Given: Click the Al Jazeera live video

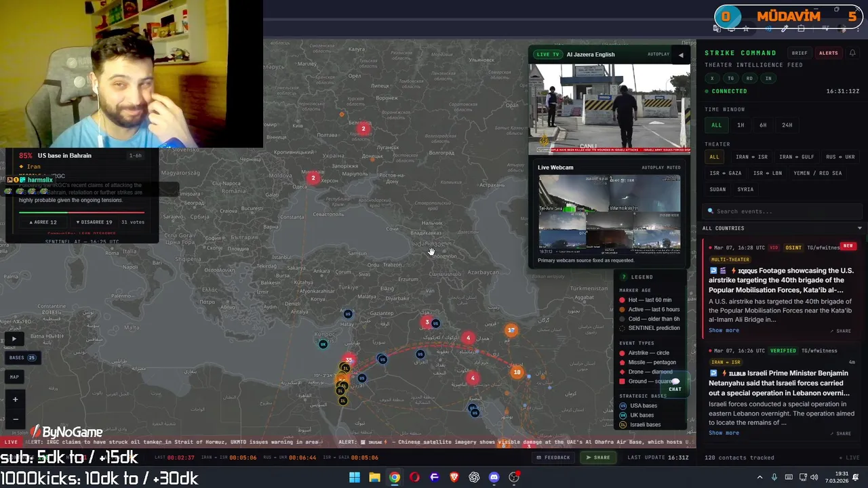Looking at the screenshot, I should (610, 108).
